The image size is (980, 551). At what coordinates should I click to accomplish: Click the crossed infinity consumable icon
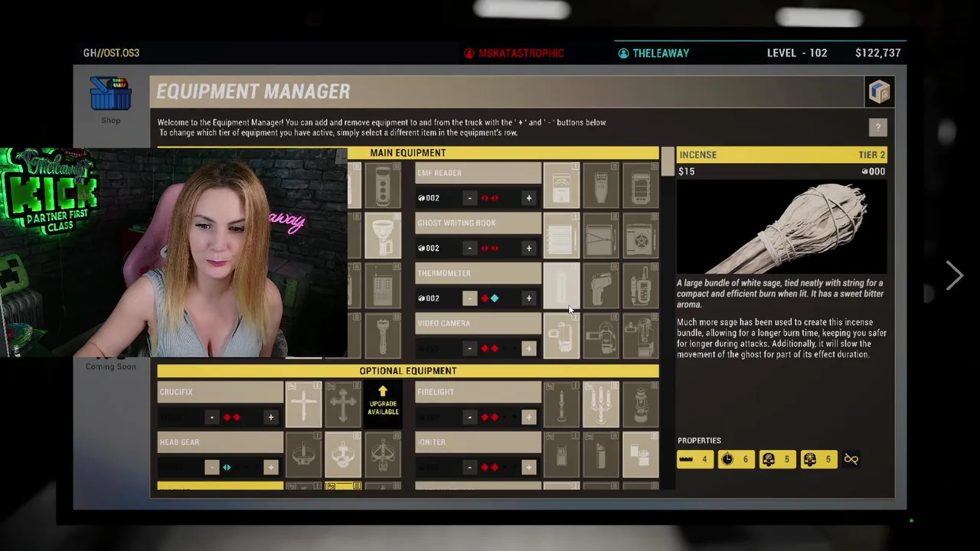[851, 459]
